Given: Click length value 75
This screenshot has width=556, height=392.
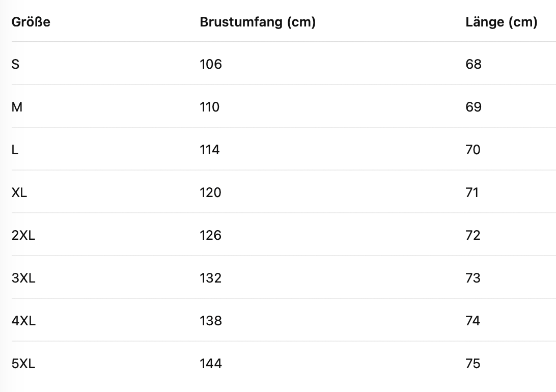Looking at the screenshot, I should [473, 363].
